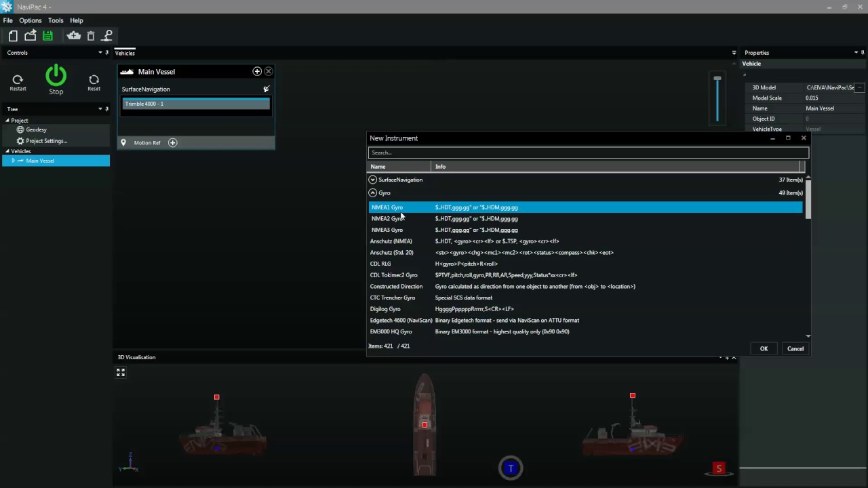The image size is (868, 488).
Task: Click the instrument list vertical scrollbar
Action: [808, 200]
